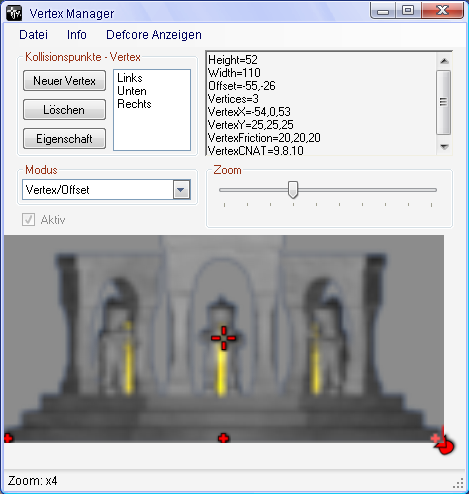Select Unten in the vertex list
Image resolution: width=469 pixels, height=494 pixels.
pos(132,91)
